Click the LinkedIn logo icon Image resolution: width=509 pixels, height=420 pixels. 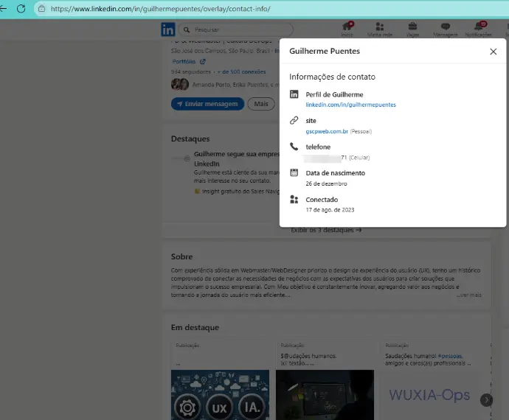tap(168, 29)
